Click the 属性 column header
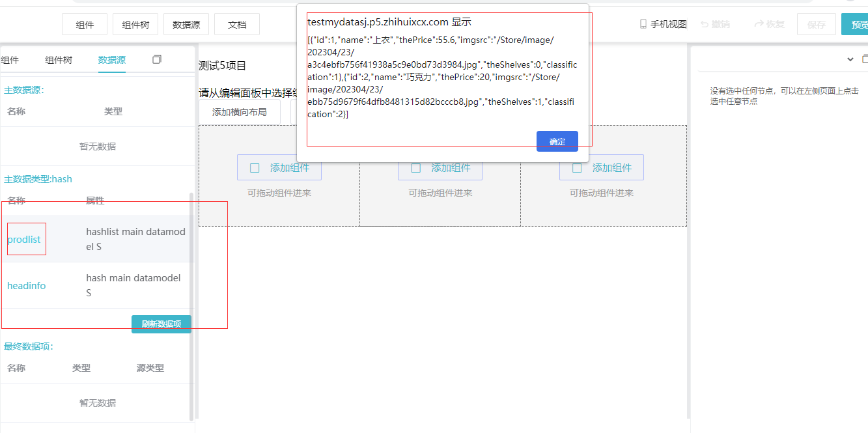The image size is (868, 433). point(95,201)
